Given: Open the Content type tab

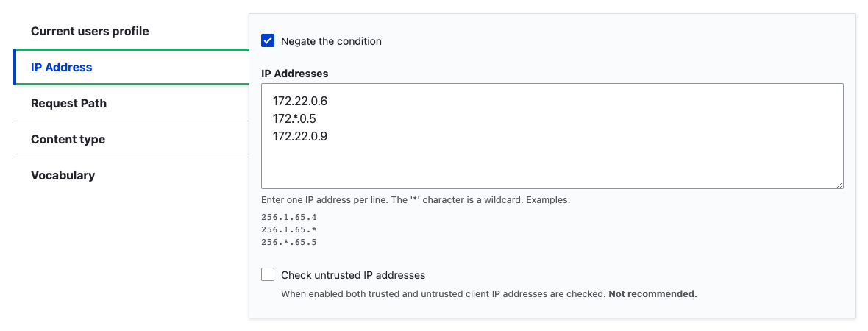Looking at the screenshot, I should [x=131, y=139].
